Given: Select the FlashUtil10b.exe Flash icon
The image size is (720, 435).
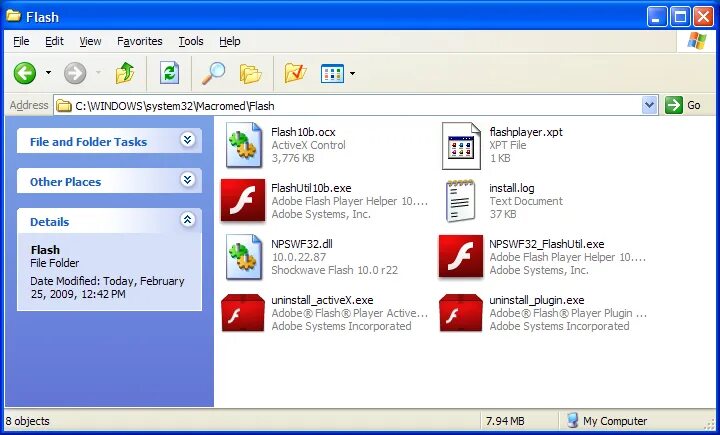Looking at the screenshot, I should click(x=243, y=201).
